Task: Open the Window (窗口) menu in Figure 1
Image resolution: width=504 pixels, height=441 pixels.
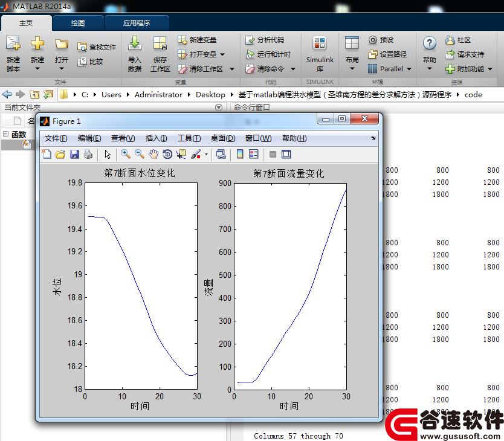Action: 258,138
